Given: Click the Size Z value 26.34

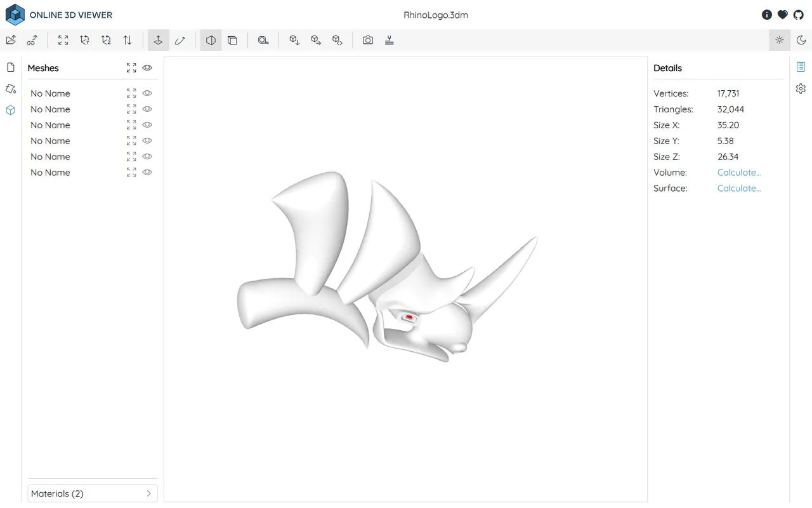Looking at the screenshot, I should pos(728,157).
